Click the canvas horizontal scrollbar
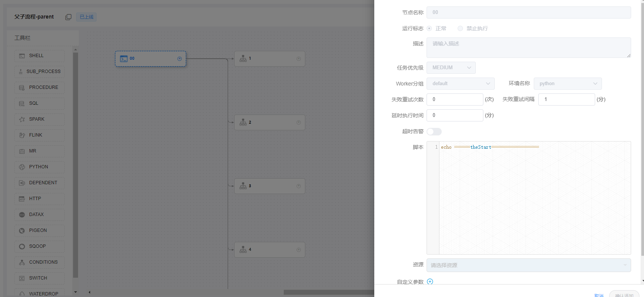Viewport: 644px width, 297px height. coord(329,292)
